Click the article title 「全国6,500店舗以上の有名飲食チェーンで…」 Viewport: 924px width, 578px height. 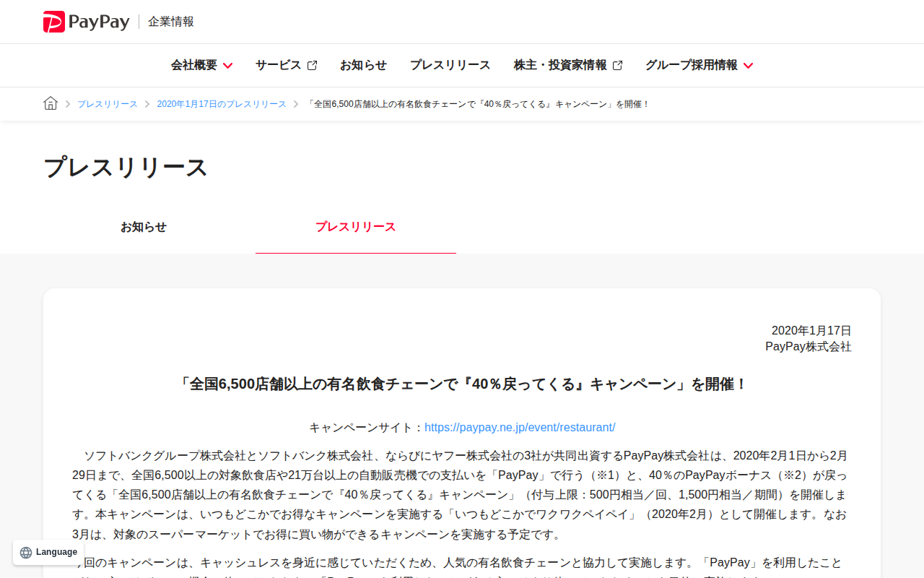coord(462,384)
